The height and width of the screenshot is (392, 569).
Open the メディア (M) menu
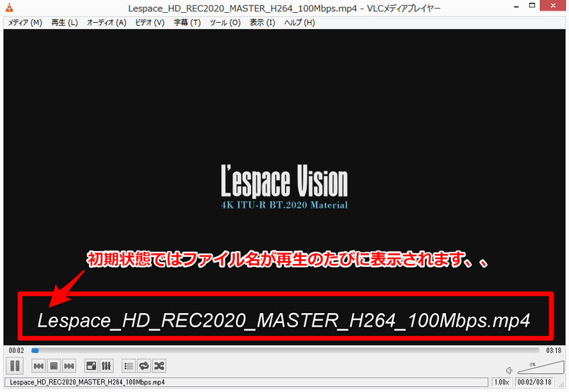click(x=25, y=23)
